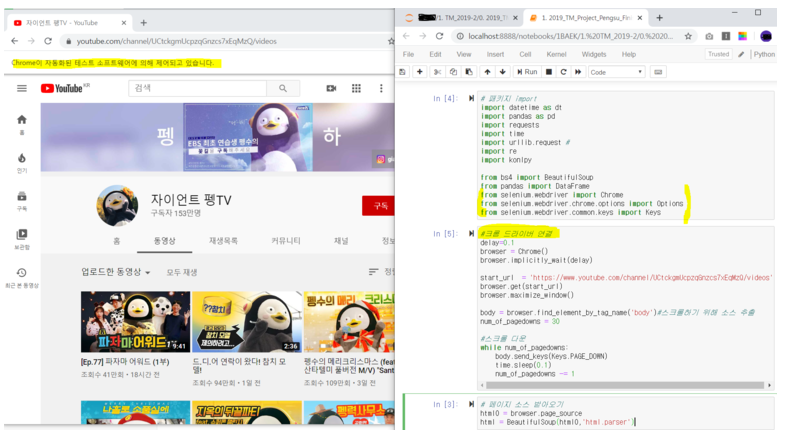This screenshot has height=434, width=785.
Task: Click the localhost:8888 notebook address bar
Action: click(571, 36)
